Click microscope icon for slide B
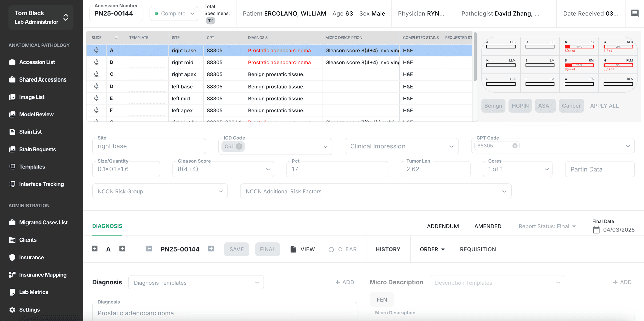The height and width of the screenshot is (321, 644). coord(96,62)
